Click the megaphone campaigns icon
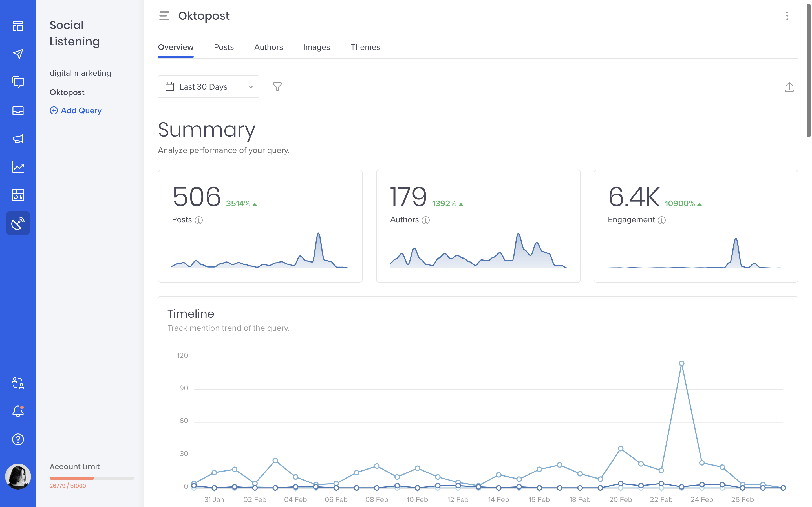Screen dimensions: 812x507 pyautogui.click(x=18, y=139)
